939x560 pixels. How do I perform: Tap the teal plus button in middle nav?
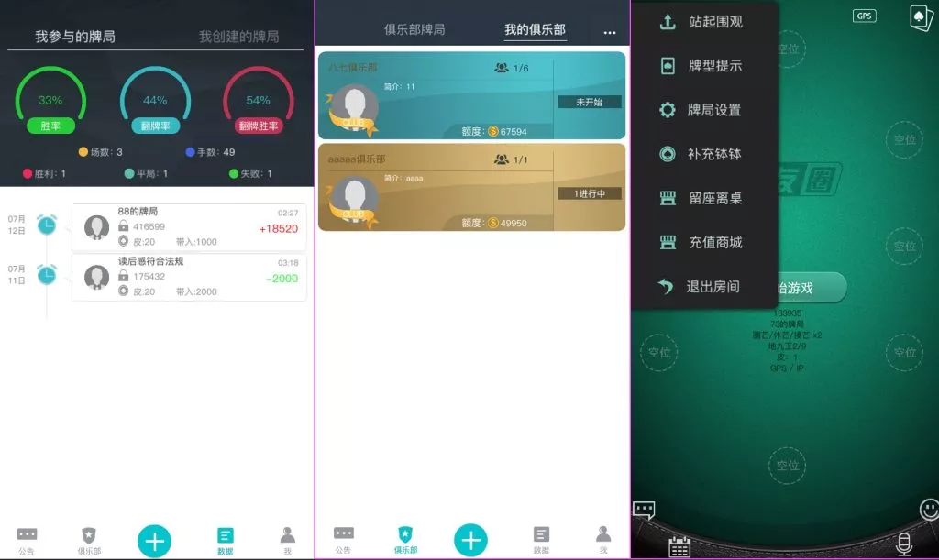point(470,540)
